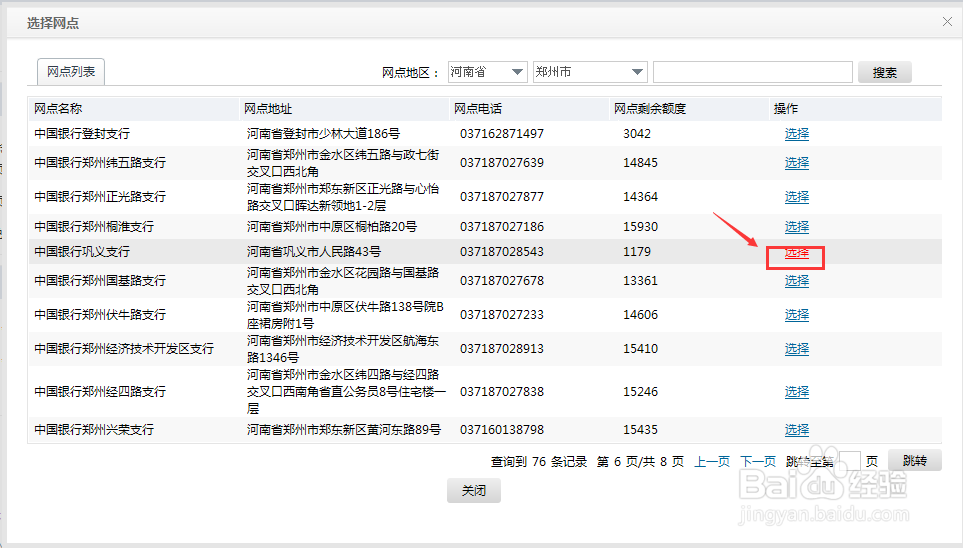This screenshot has height=548, width=963.
Task: Click the 搜索 button
Action: point(884,72)
